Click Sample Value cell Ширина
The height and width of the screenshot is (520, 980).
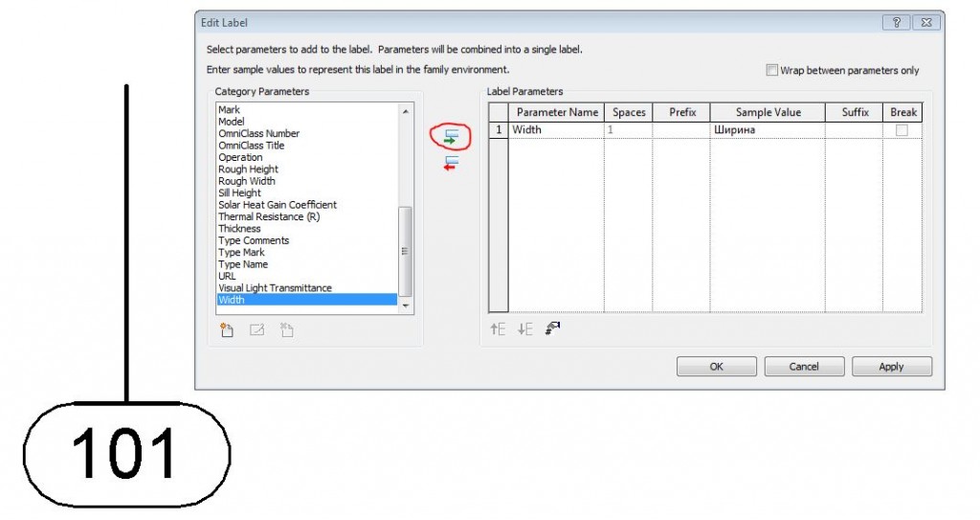(768, 129)
